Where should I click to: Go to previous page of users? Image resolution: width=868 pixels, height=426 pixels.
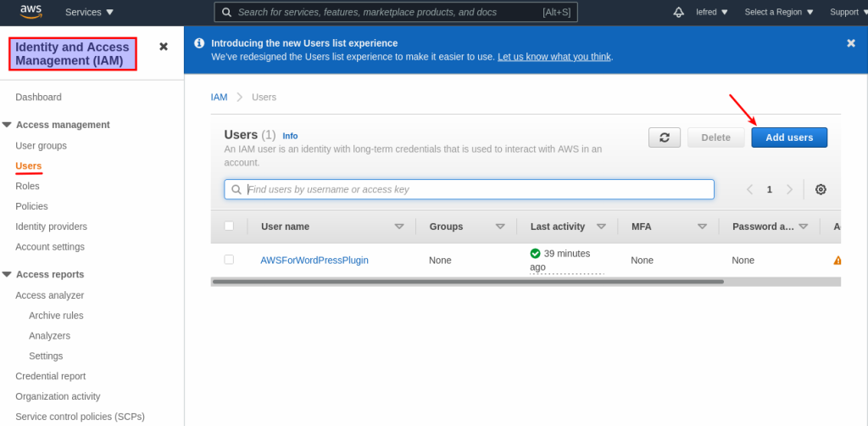[749, 189]
